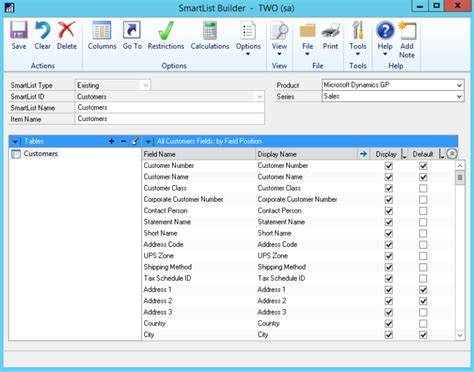Select the Shipping Method field name
474x372 pixels.
[168, 267]
